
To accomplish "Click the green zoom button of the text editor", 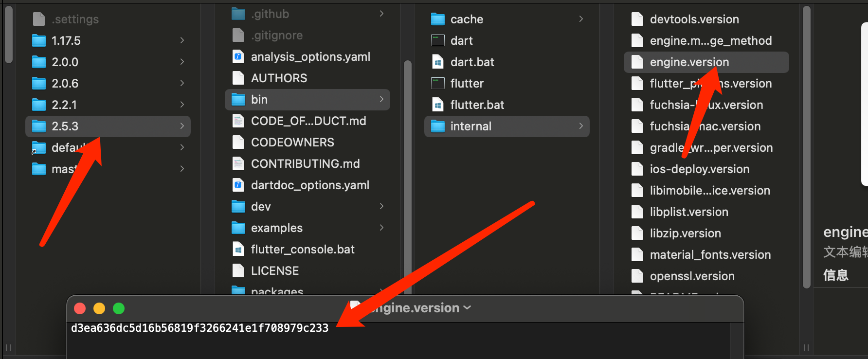I will point(119,308).
